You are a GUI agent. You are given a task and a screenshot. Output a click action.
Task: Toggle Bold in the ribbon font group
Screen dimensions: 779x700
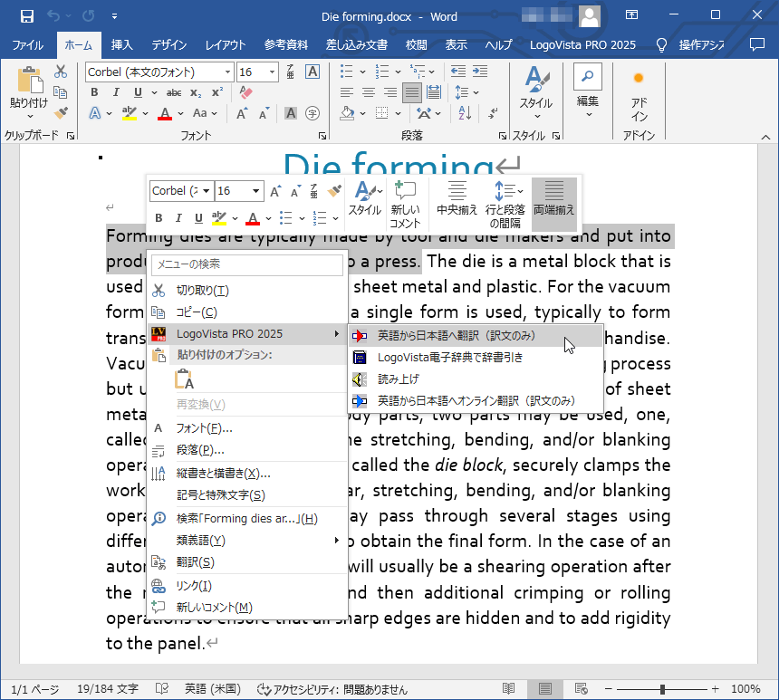(x=94, y=92)
